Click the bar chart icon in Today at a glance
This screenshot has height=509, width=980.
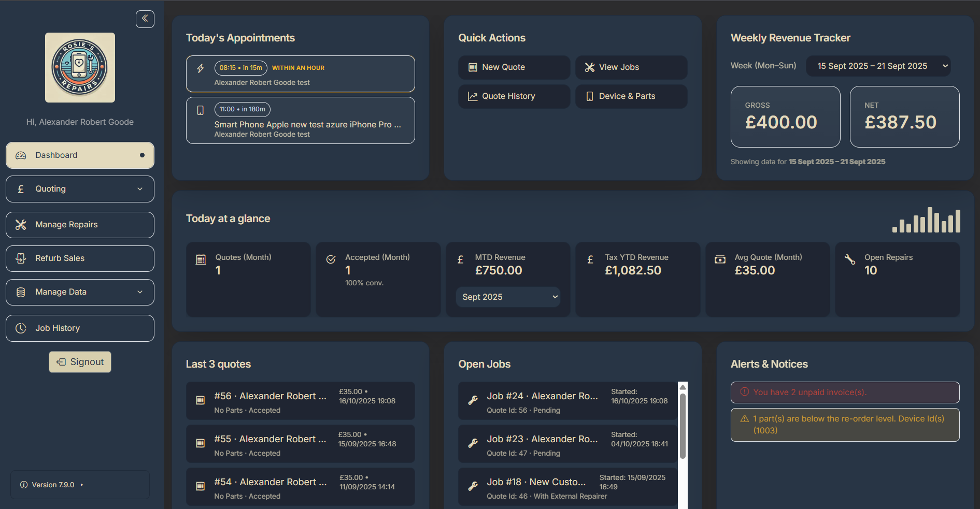926,220
